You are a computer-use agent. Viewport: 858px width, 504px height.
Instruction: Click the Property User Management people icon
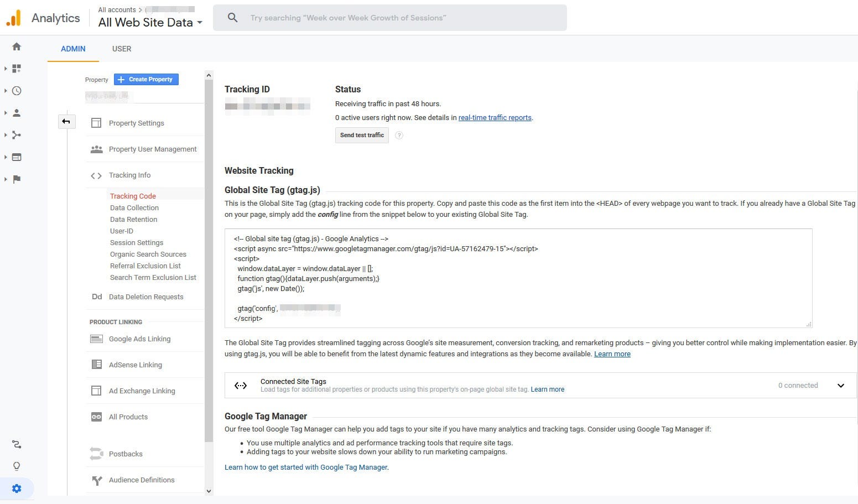coord(96,149)
